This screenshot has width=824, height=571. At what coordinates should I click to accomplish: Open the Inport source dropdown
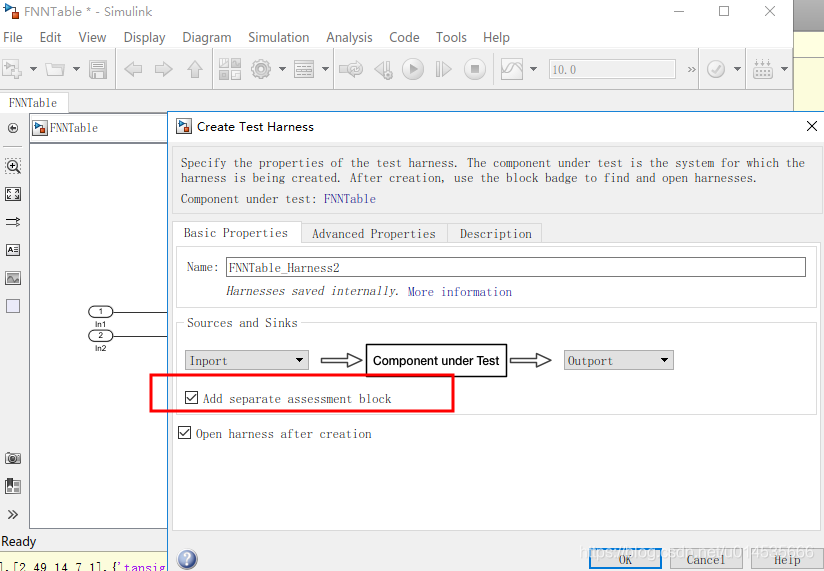point(246,360)
